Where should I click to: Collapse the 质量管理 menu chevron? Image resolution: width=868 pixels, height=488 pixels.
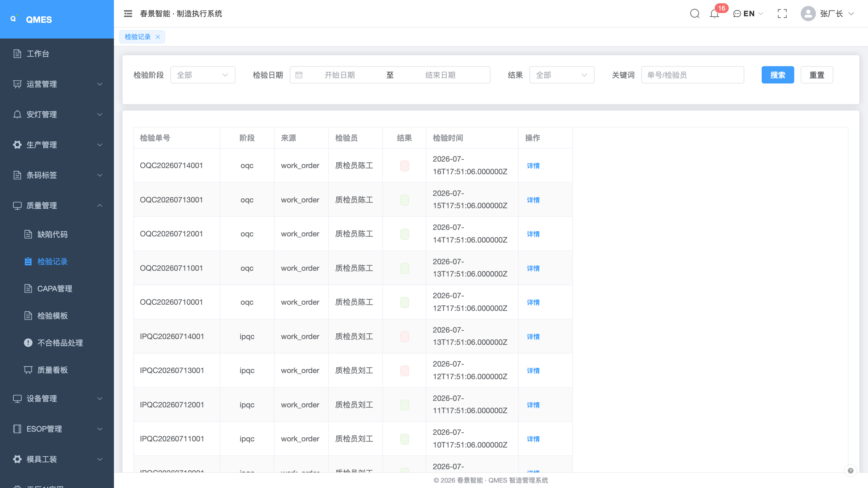[100, 206]
